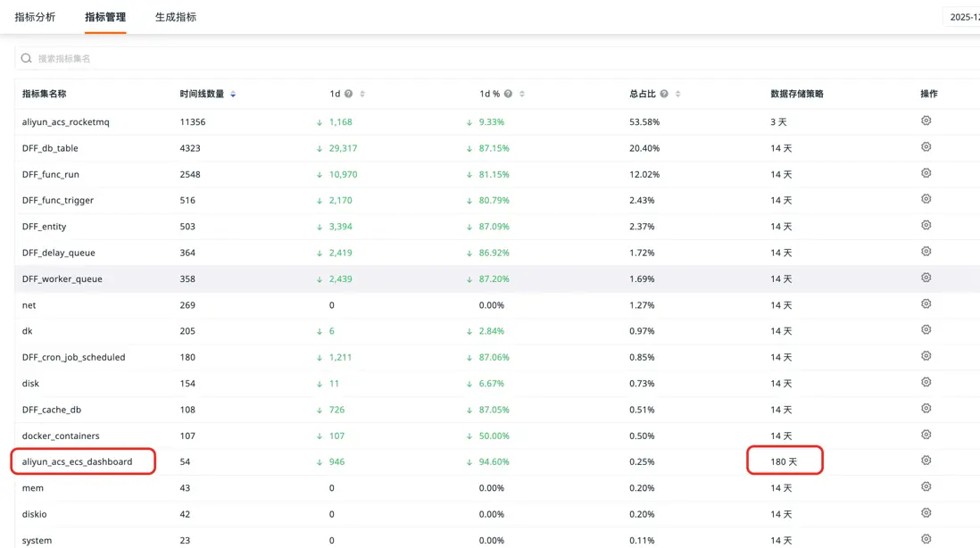This screenshot has width=980, height=548.
Task: Click 1d change value 29,317
Action: pyautogui.click(x=343, y=148)
